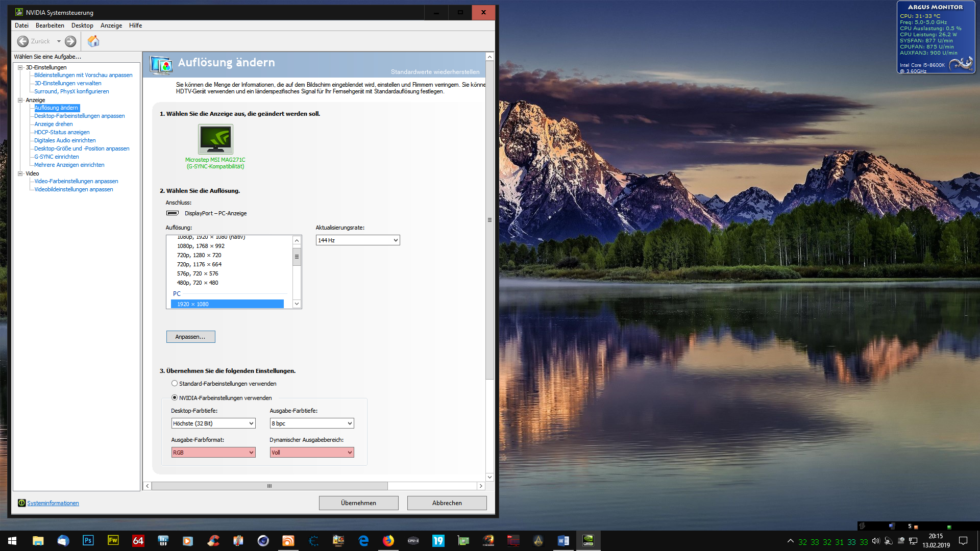Click the Zurück back arrow icon
Screen dimensions: 980x551
pos(23,41)
